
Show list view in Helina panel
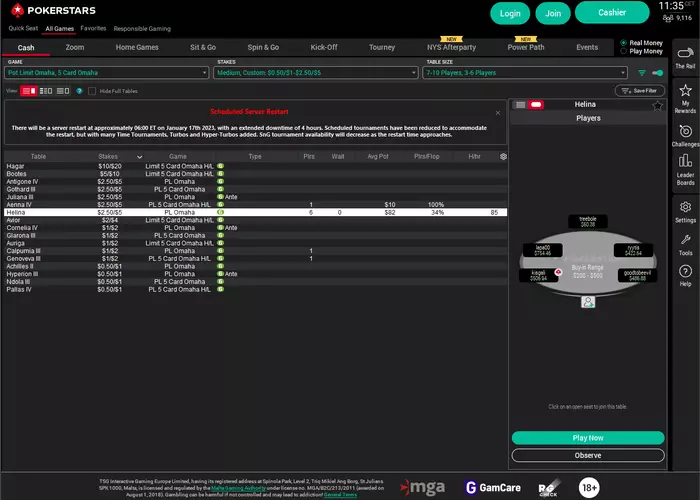tap(520, 105)
